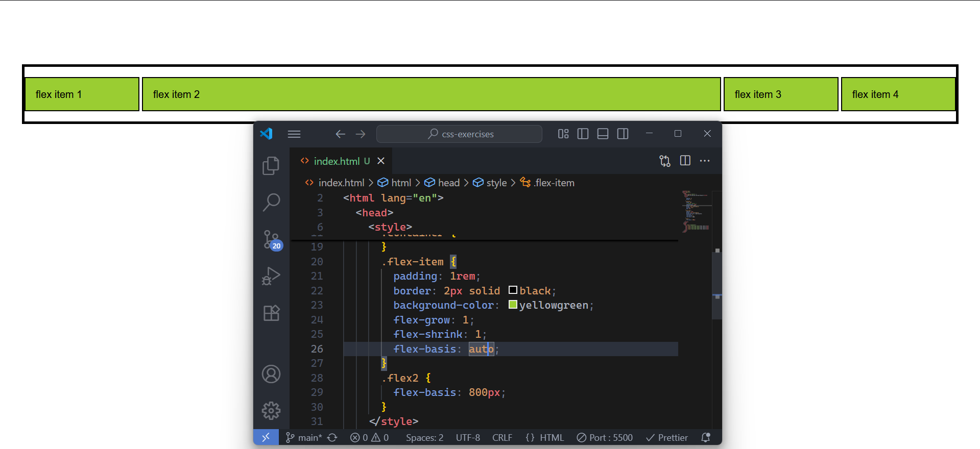Click the padding property on line 21
This screenshot has width=980, height=449.
pos(415,276)
